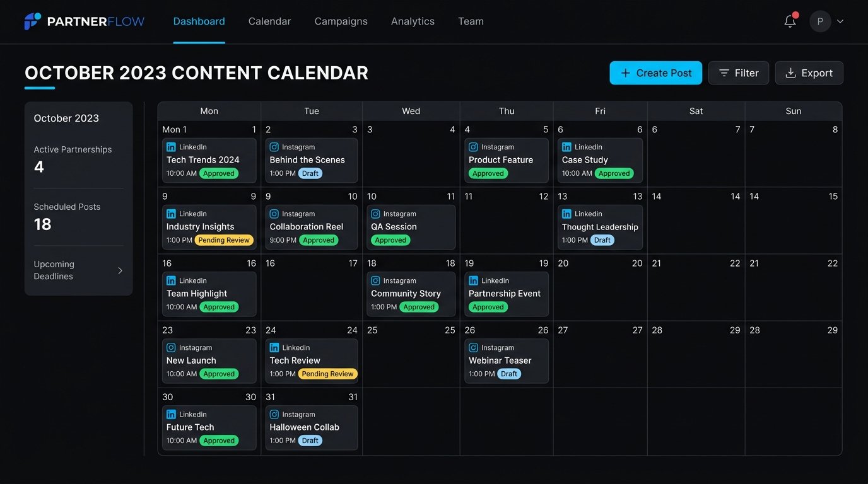Open the Community Story post title

406,294
